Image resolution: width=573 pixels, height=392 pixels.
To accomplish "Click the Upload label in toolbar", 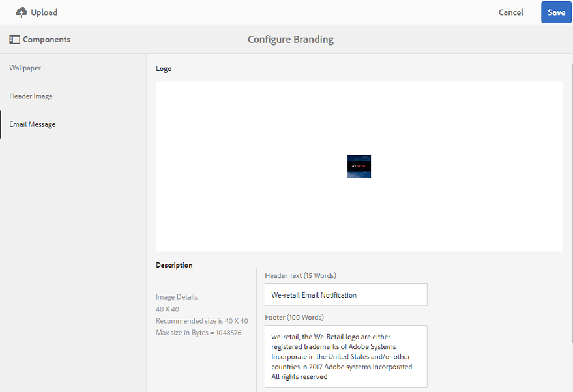I will (44, 12).
